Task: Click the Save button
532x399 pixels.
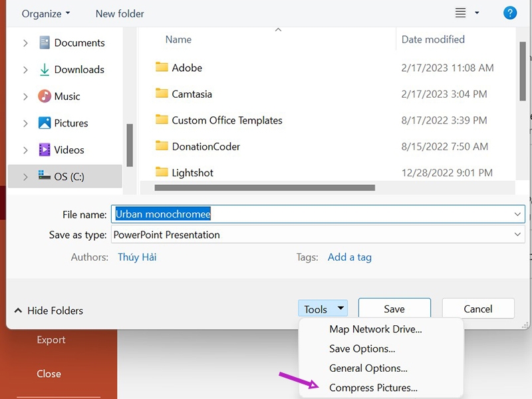Action: (x=394, y=309)
